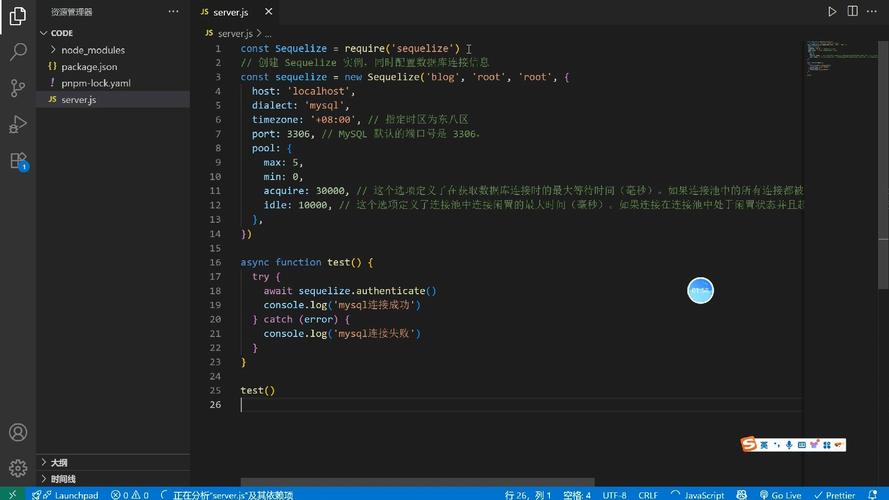Click 'pool' property on line 8

point(263,148)
